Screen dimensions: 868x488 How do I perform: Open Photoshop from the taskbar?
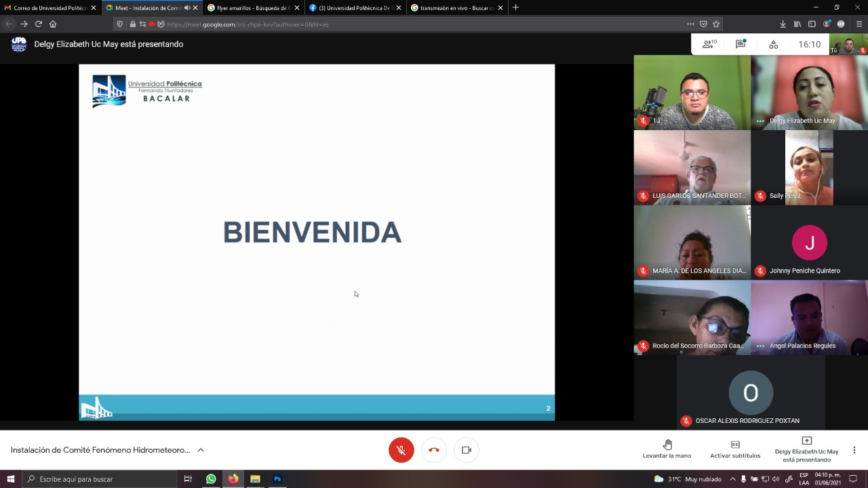pyautogui.click(x=277, y=479)
